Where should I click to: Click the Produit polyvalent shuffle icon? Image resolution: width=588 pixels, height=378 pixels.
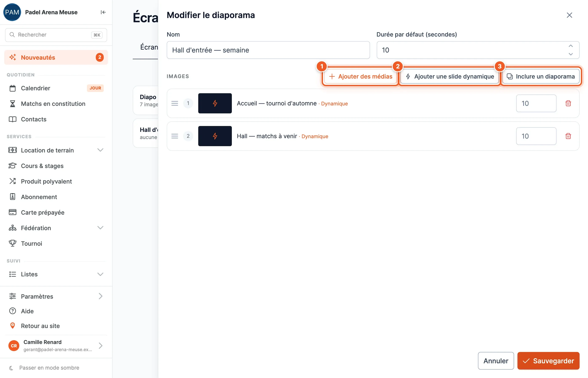pyautogui.click(x=13, y=181)
